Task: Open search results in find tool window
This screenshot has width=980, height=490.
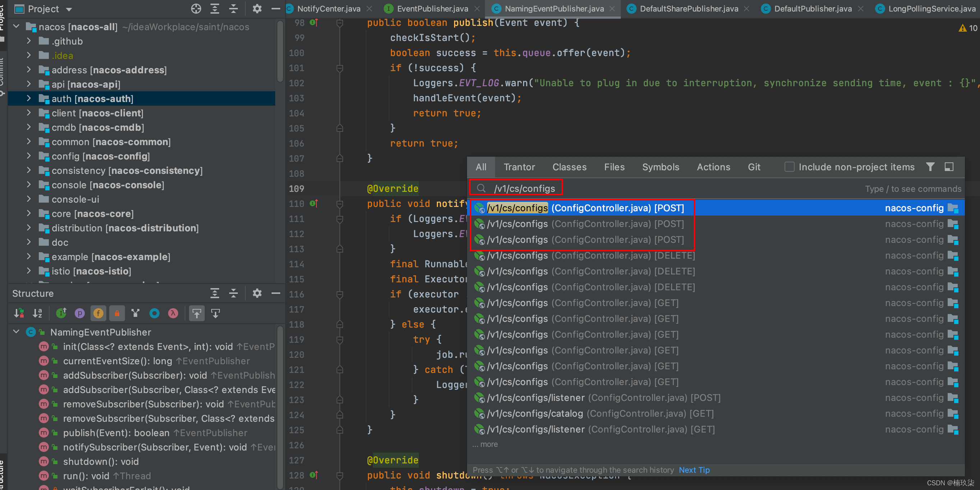Action: [x=949, y=167]
